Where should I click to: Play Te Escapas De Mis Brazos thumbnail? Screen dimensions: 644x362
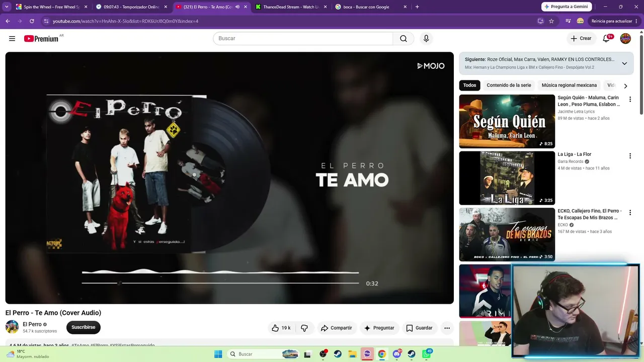pyautogui.click(x=507, y=234)
